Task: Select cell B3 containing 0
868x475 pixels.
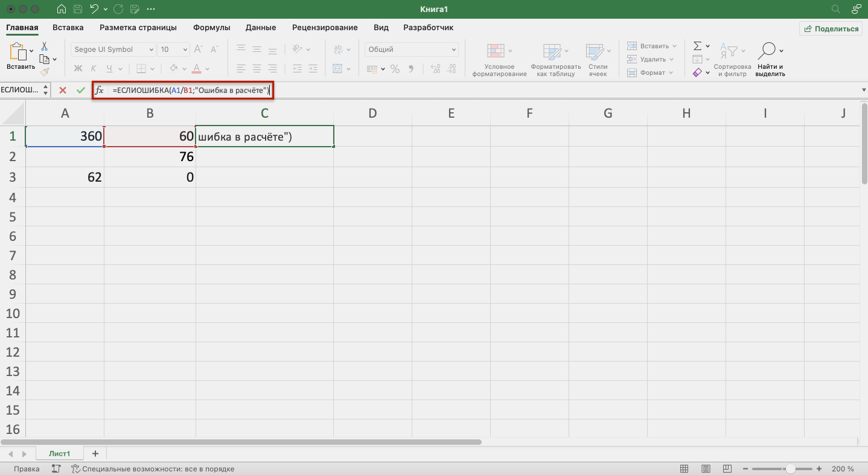Action: (x=150, y=177)
